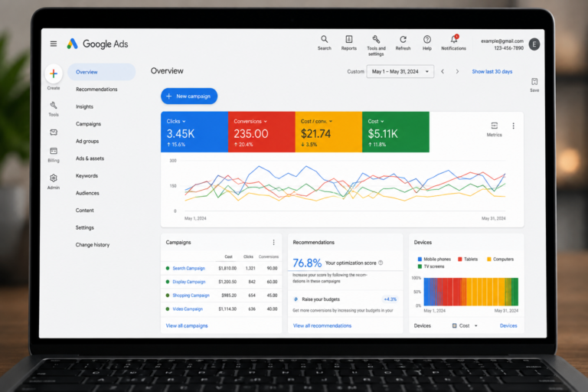Click View all recommendations link

pyautogui.click(x=322, y=325)
